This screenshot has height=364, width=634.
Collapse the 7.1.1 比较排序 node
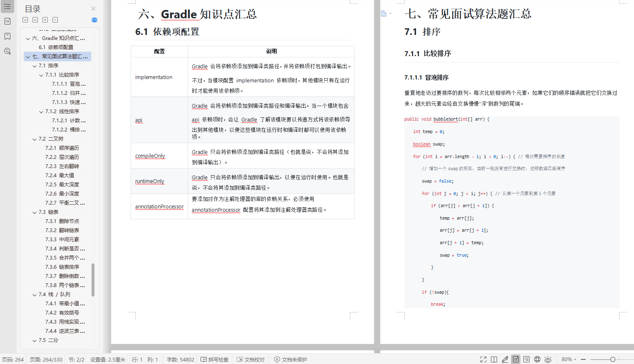tap(41, 75)
